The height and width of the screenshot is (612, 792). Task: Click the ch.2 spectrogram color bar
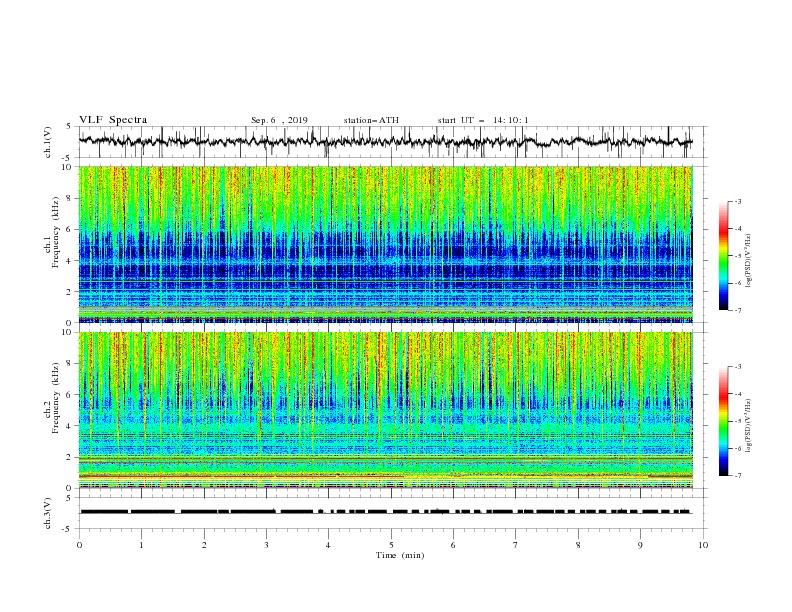tap(723, 421)
